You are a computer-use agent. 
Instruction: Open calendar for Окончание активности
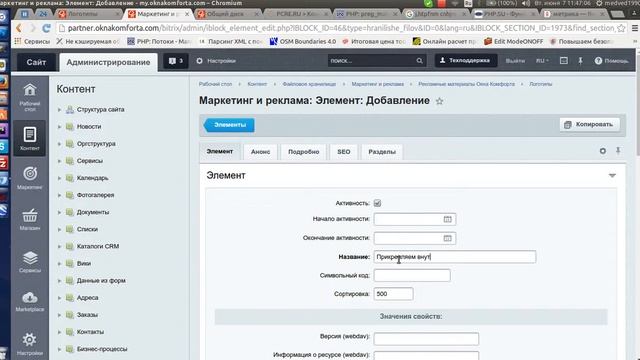point(447,238)
